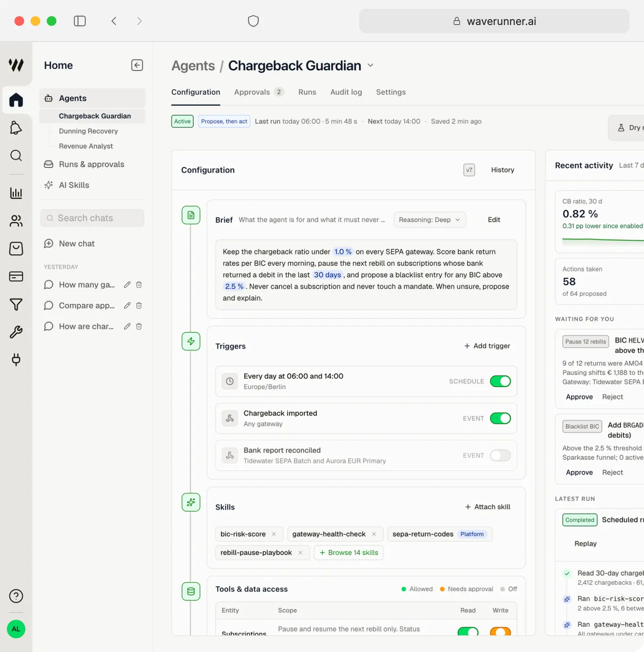The width and height of the screenshot is (644, 652).
Task: Open the credit card payments icon
Action: point(16,276)
